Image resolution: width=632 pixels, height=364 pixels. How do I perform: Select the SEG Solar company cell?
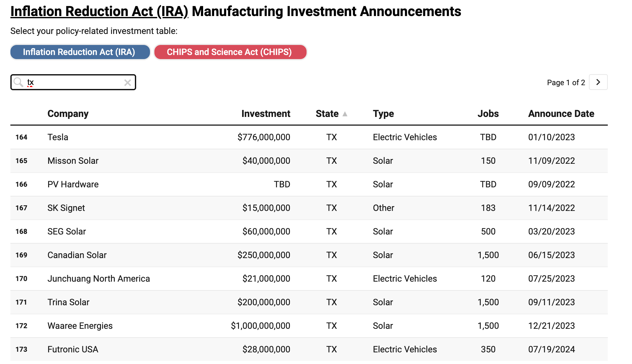(x=67, y=231)
